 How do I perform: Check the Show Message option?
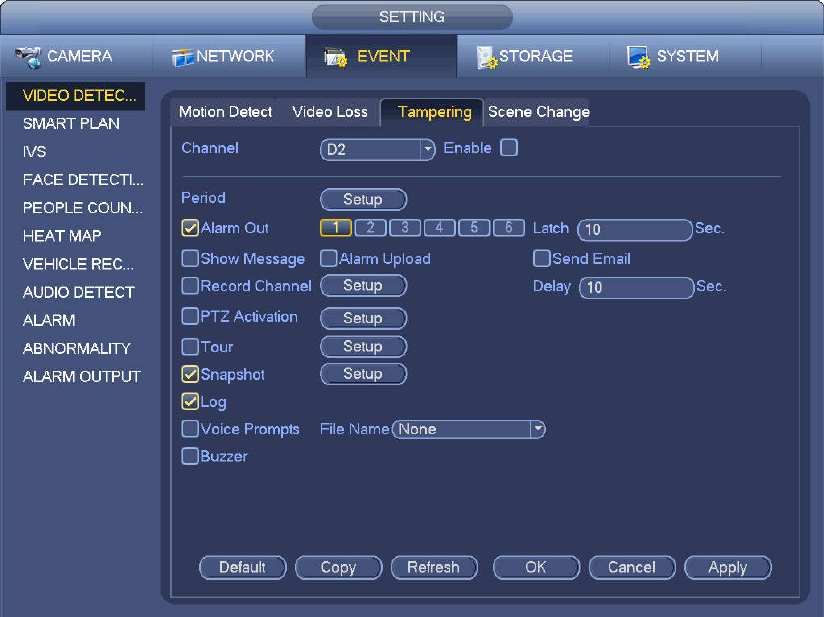click(x=190, y=259)
